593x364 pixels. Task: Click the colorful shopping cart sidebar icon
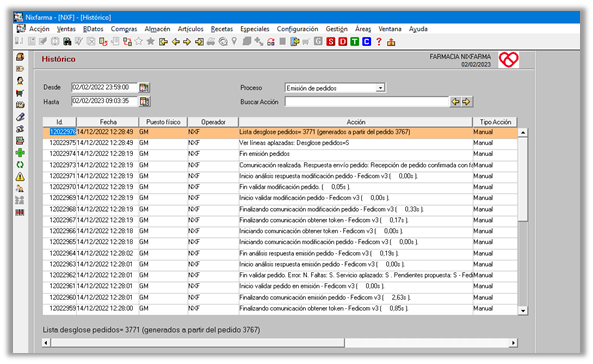click(x=20, y=93)
